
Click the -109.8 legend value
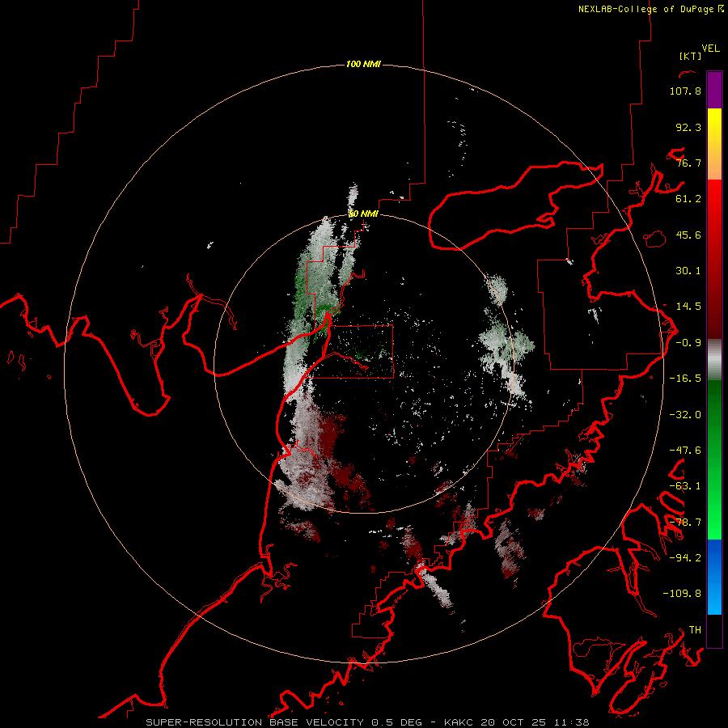point(682,594)
